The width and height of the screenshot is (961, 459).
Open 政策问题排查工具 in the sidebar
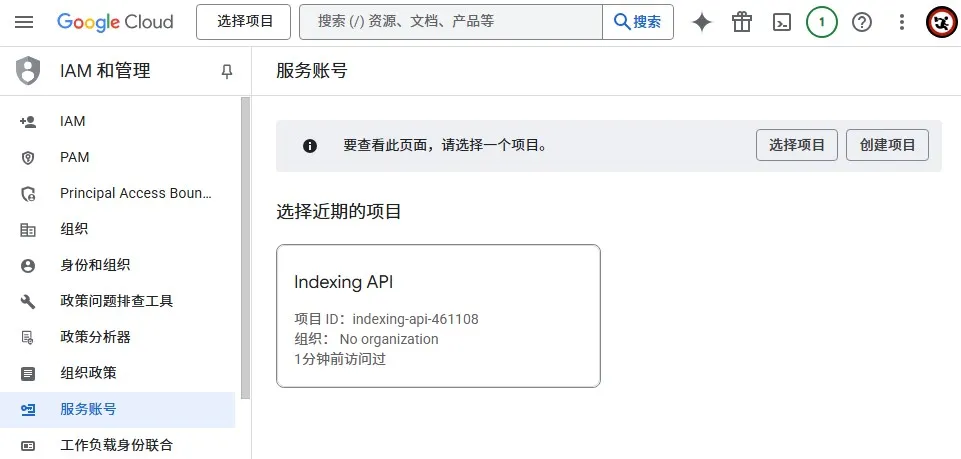pyautogui.click(x=118, y=302)
